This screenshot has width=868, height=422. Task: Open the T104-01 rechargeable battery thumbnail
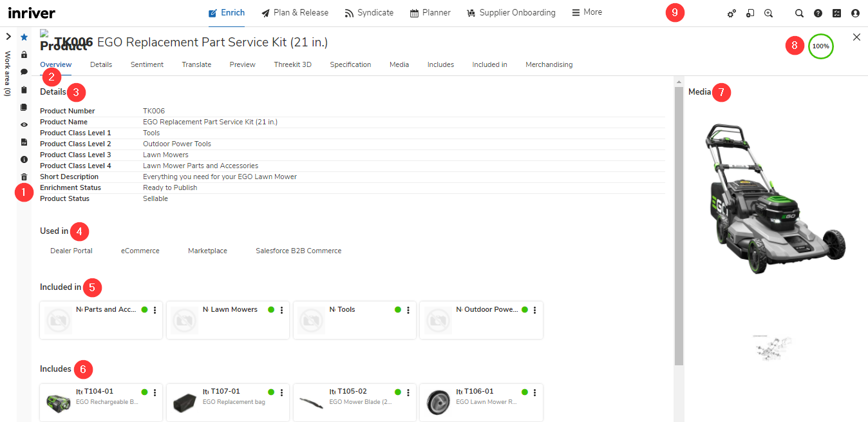pos(59,403)
